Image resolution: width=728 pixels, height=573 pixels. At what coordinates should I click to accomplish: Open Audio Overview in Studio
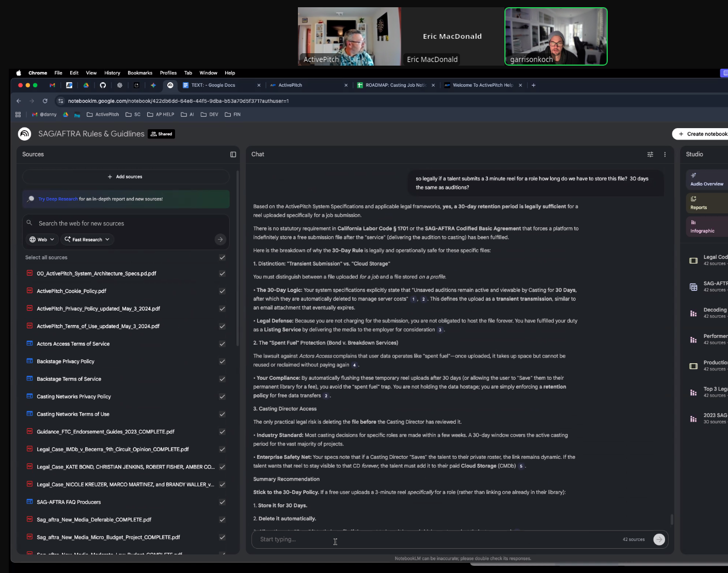point(706,179)
